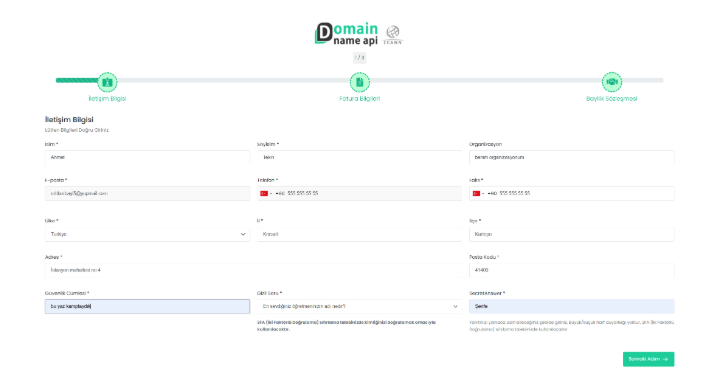Image resolution: width=706 pixels, height=387 pixels.
Task: Focus the Soyisim input field
Action: pyautogui.click(x=359, y=158)
